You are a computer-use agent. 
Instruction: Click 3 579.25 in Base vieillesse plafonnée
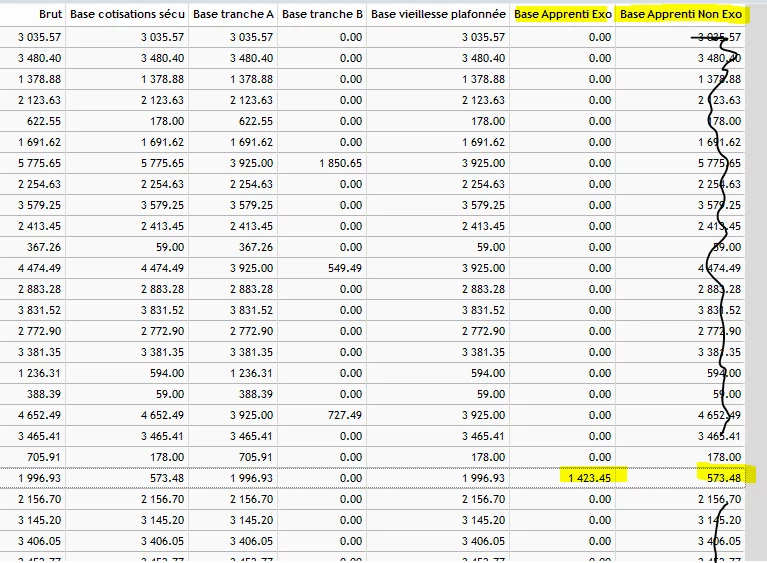483,205
